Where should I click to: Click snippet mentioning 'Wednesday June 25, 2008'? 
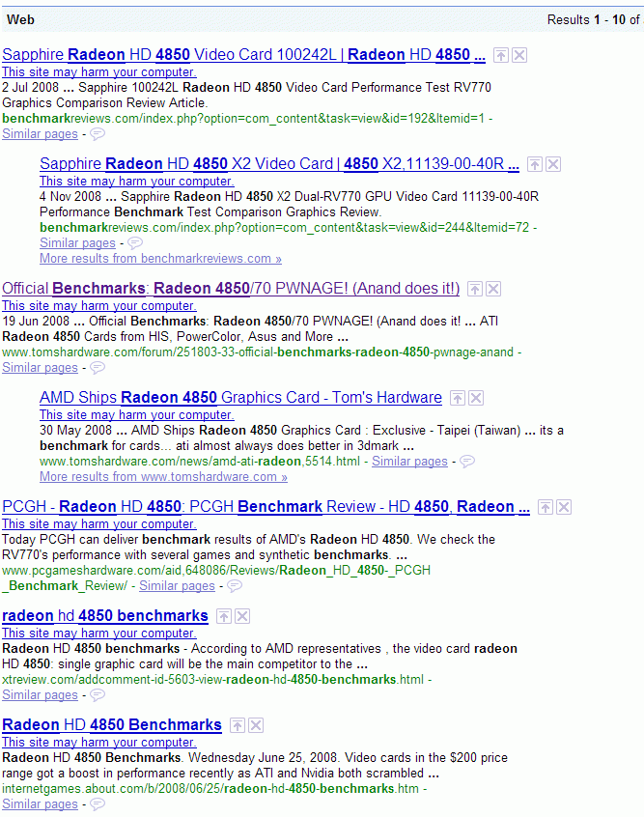pos(255,766)
